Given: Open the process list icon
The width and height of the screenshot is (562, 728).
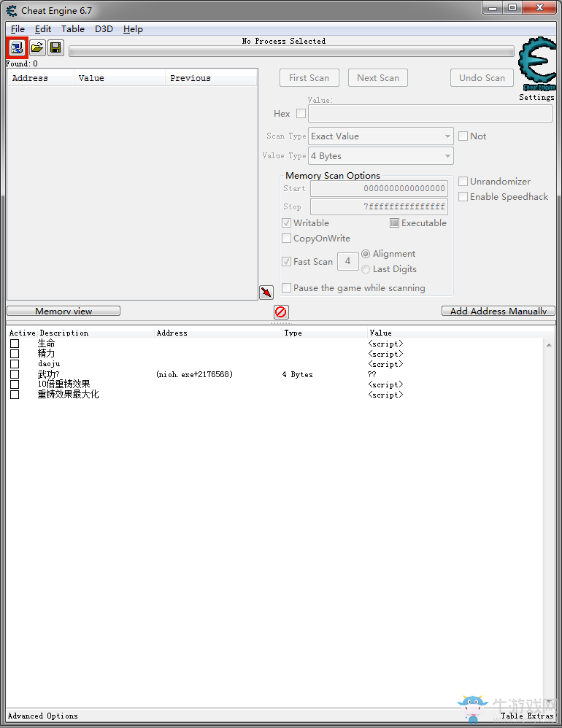Looking at the screenshot, I should (17, 48).
